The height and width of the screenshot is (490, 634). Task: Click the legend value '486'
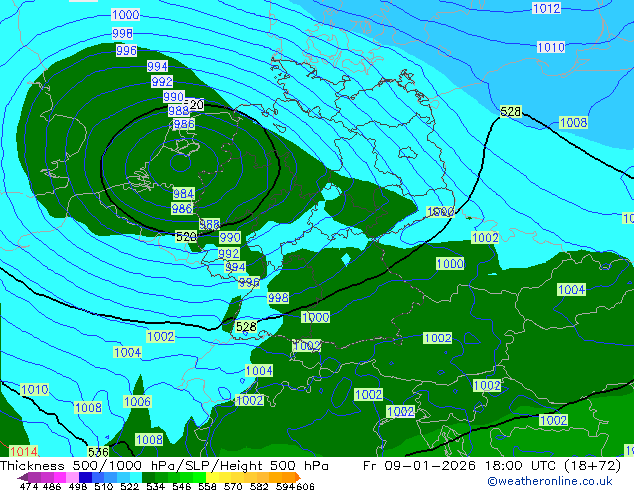point(52,486)
